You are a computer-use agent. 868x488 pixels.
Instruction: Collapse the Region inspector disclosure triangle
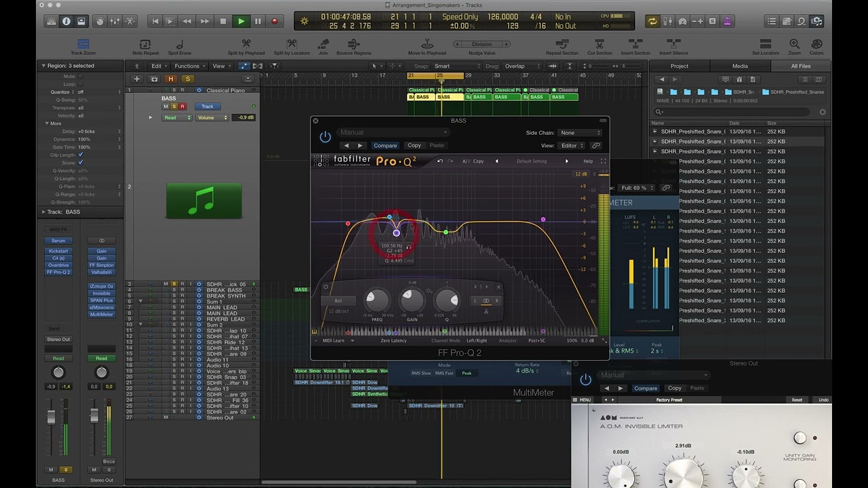(x=43, y=66)
